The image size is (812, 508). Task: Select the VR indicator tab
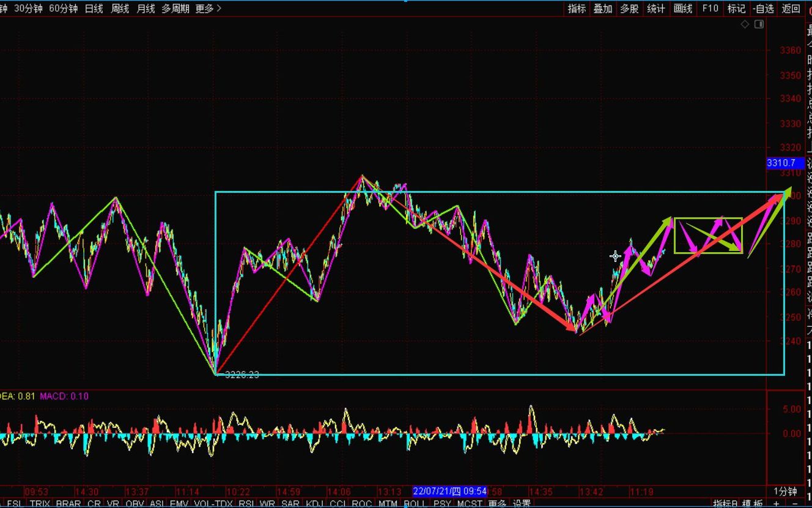point(113,504)
